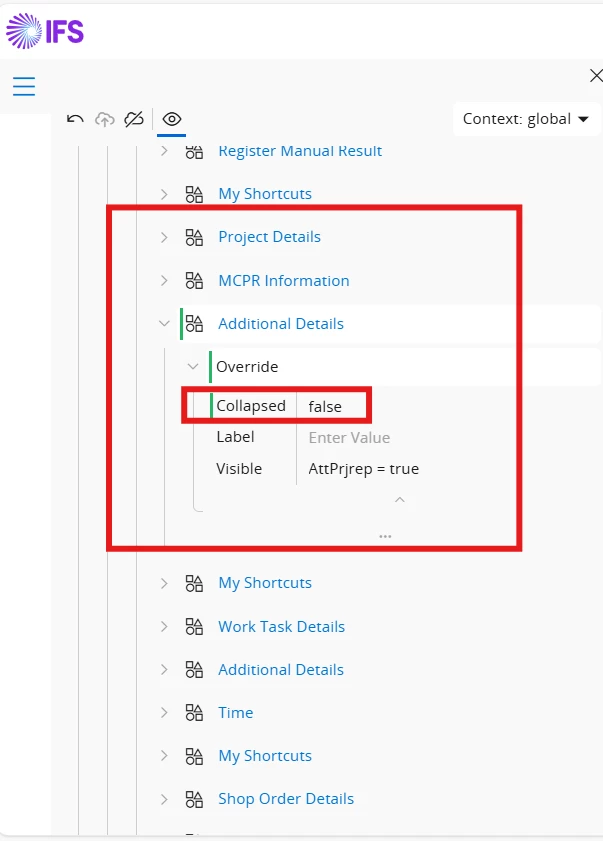Click the ellipsis below the Override properties
Image resolution: width=603 pixels, height=841 pixels.
[x=385, y=537]
